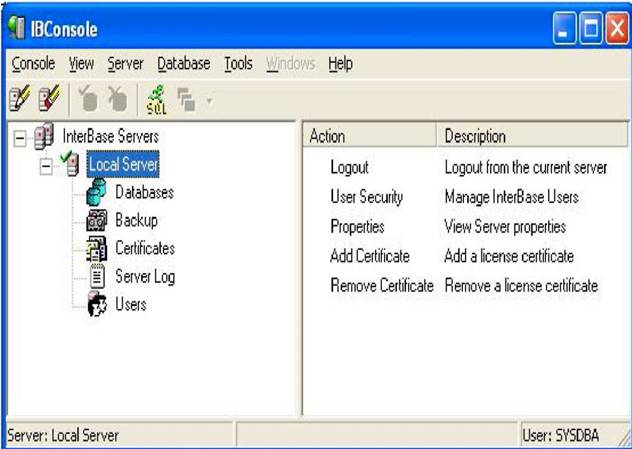This screenshot has width=632, height=449.
Task: Collapse the Local Server tree node
Action: point(46,166)
